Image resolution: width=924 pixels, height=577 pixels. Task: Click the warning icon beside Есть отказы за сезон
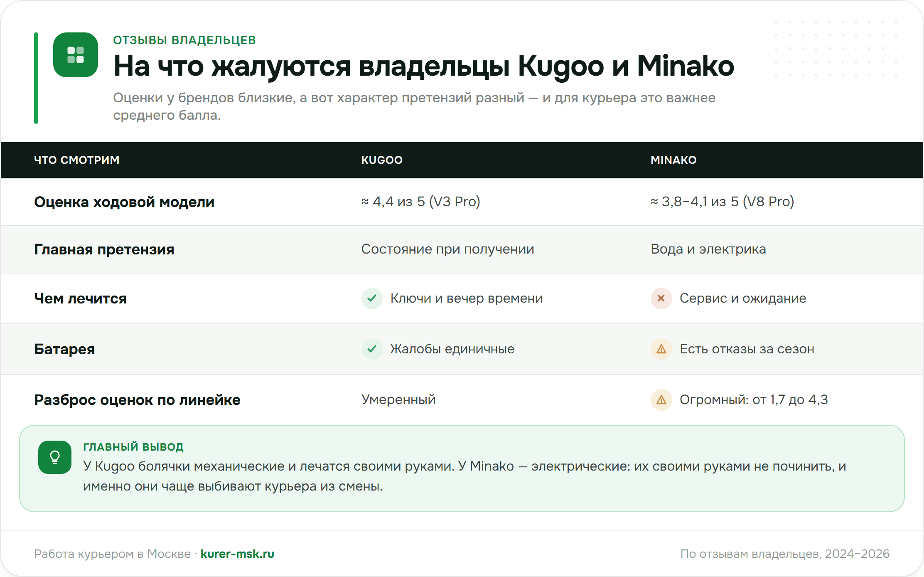pyautogui.click(x=661, y=349)
